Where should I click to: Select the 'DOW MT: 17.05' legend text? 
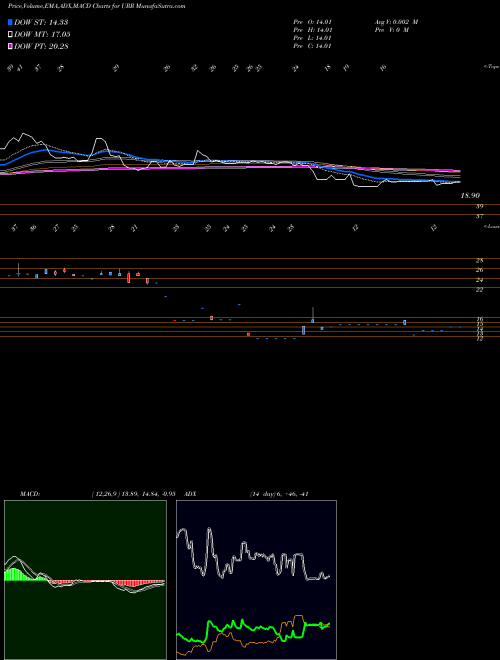[x=43, y=35]
